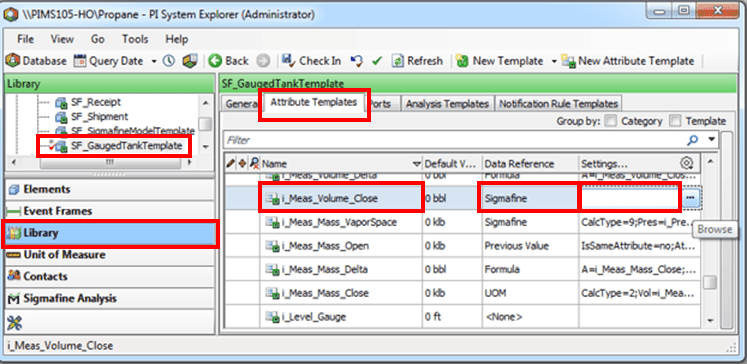Click the New Template button
This screenshot has width=747, height=364.
pos(499,61)
